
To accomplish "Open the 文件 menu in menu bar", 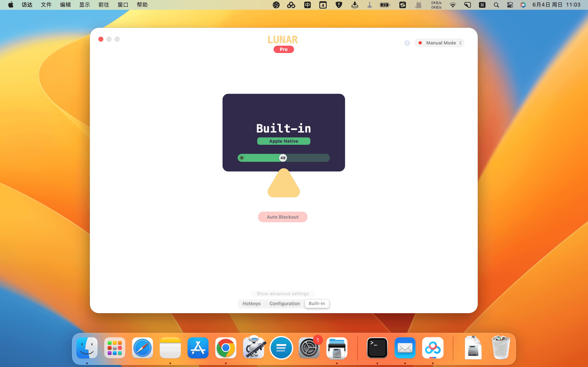I will click(x=46, y=5).
